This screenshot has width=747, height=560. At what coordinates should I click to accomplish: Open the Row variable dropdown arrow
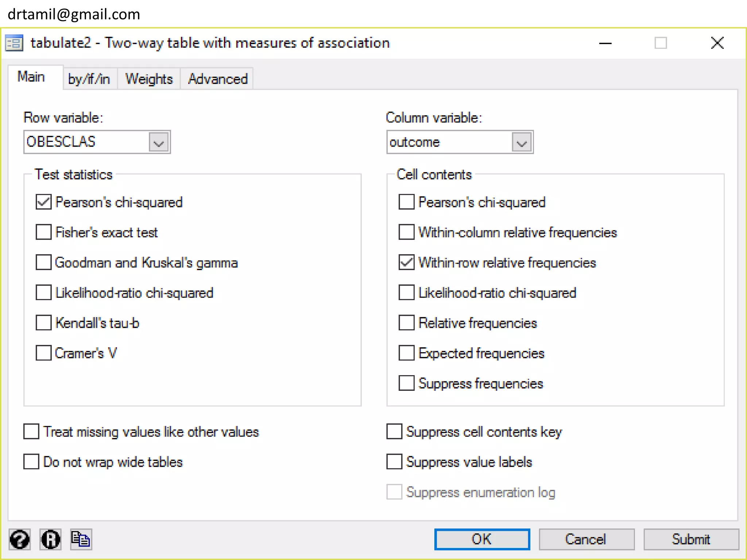point(159,142)
